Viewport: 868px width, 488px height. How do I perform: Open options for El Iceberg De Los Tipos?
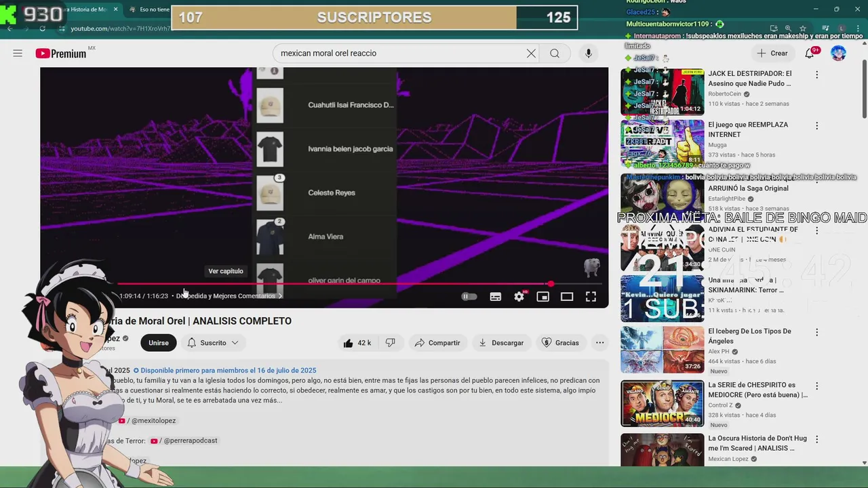pos(816,333)
